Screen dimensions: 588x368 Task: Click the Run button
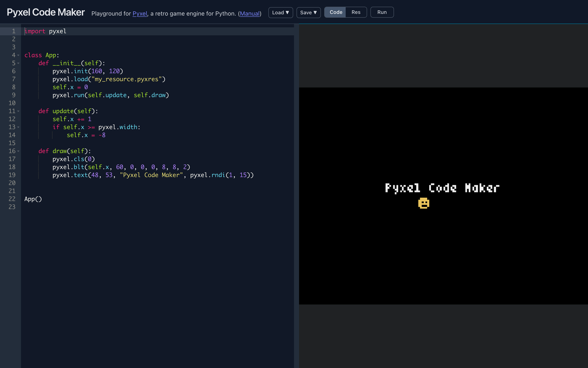[382, 12]
